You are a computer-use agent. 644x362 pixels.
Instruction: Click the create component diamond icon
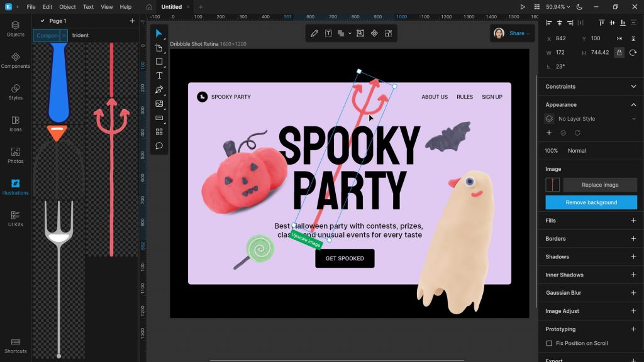pyautogui.click(x=374, y=33)
